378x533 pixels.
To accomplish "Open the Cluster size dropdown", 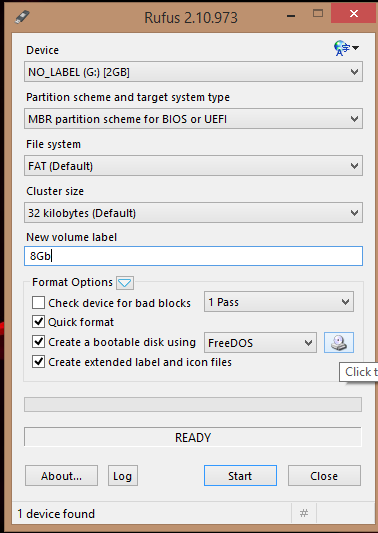I will coord(193,213).
